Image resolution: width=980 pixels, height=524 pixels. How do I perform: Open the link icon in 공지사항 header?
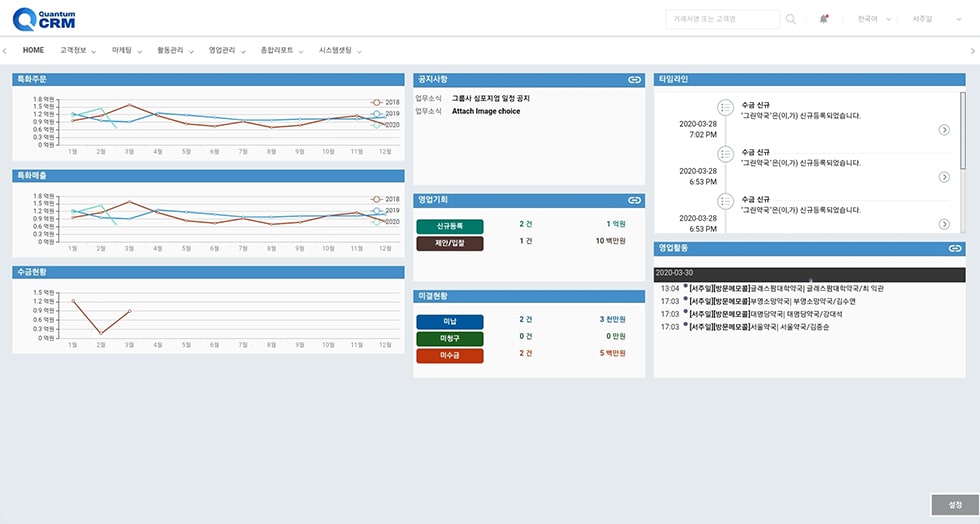[634, 79]
